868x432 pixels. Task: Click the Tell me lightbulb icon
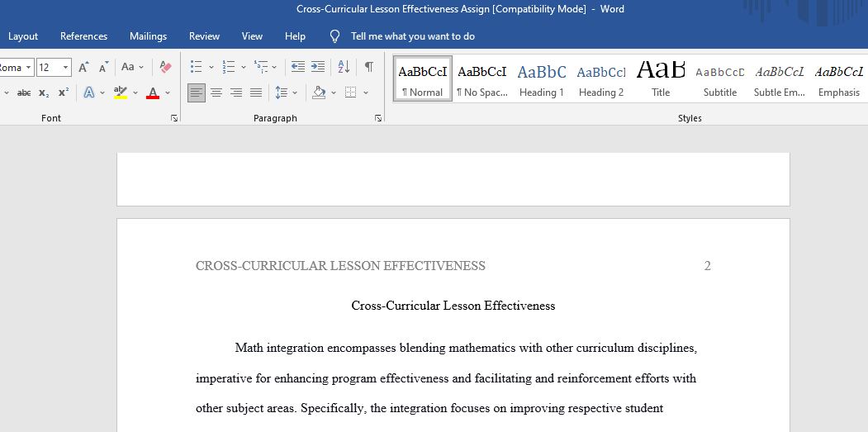tap(335, 36)
